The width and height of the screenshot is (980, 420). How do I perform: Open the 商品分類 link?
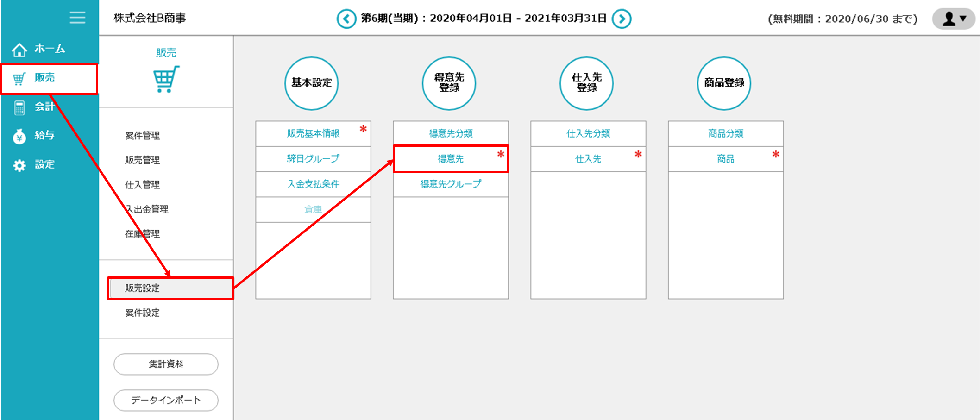tap(725, 134)
